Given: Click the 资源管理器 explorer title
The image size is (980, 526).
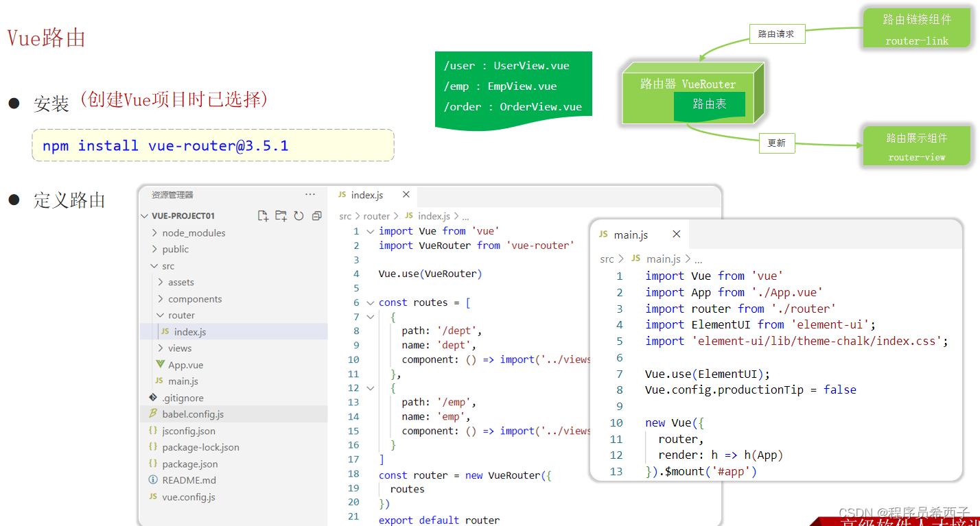Looking at the screenshot, I should 172,195.
